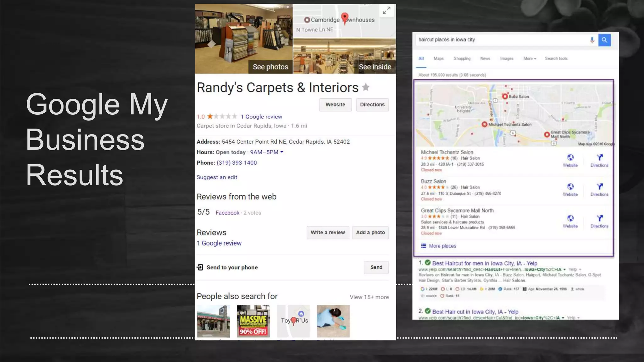This screenshot has height=362, width=644.
Task: Open Buzz Salon website globe icon
Action: coord(570,187)
